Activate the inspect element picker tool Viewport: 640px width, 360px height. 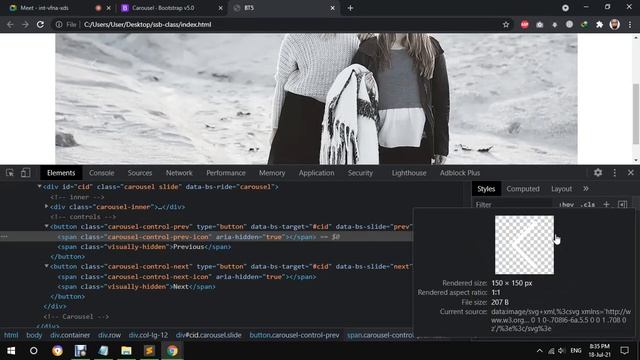10,173
